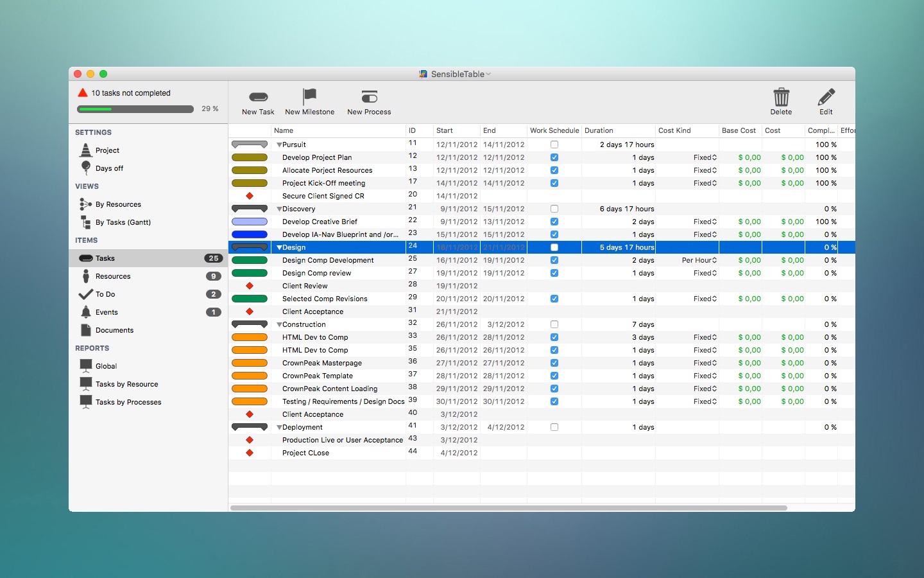Click Start date cell of Client Acceptance 40
This screenshot has width=924, height=578.
coord(457,414)
